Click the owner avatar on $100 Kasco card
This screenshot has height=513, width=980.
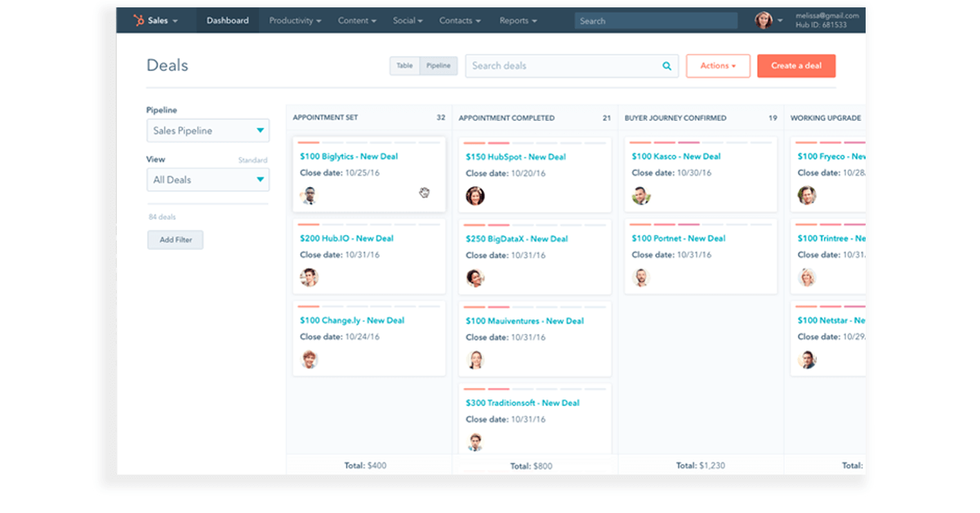(x=642, y=195)
